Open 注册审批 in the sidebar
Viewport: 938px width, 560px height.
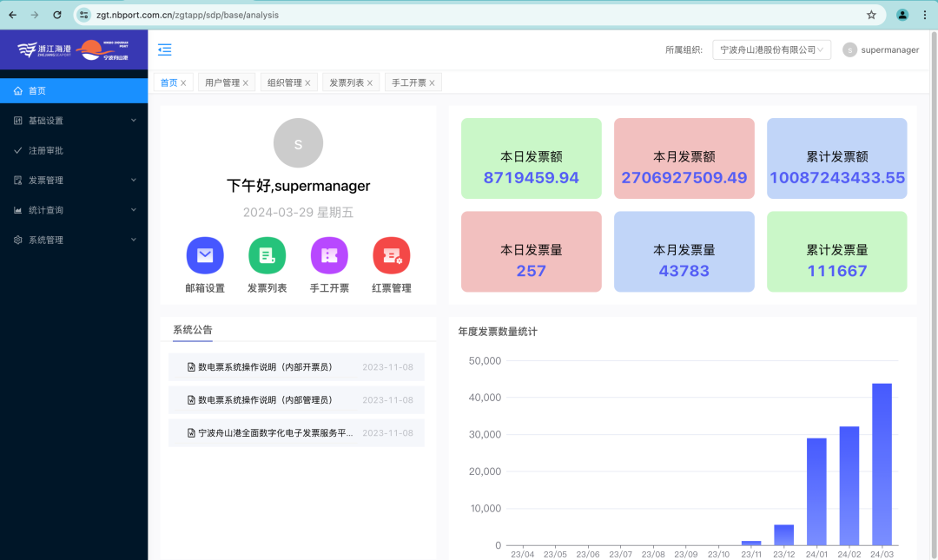coord(74,151)
